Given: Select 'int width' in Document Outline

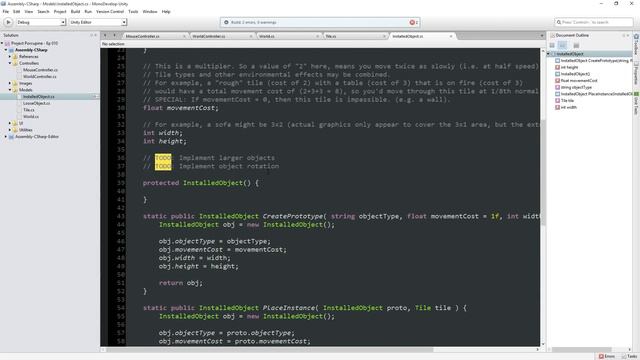Looking at the screenshot, I should click(x=569, y=107).
